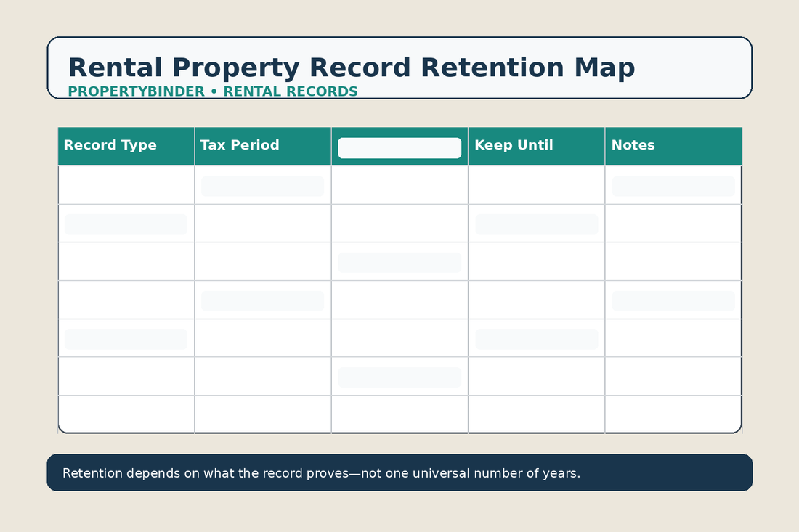Click the blank header field in third column
This screenshot has height=532, width=799.
click(x=399, y=148)
